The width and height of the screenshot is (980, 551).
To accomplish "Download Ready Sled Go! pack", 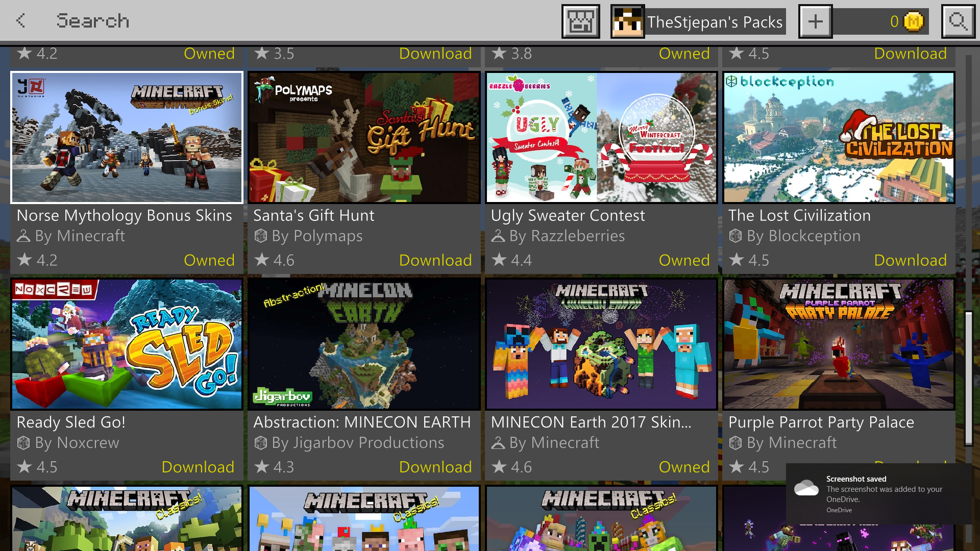I will (198, 467).
